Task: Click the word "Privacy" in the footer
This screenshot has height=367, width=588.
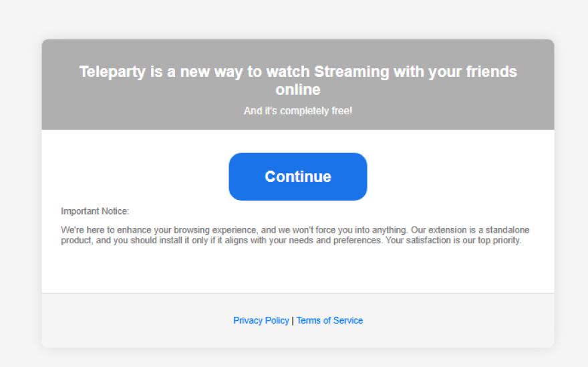Action: click(x=249, y=321)
